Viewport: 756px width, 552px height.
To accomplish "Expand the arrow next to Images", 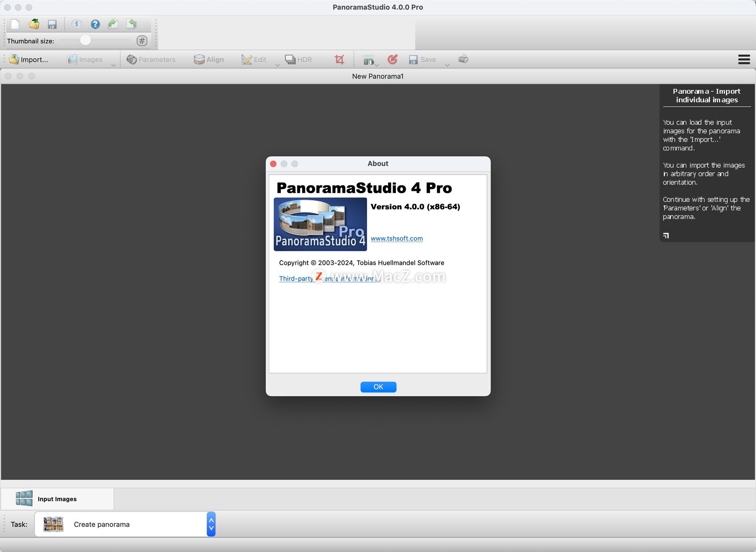I will (113, 65).
